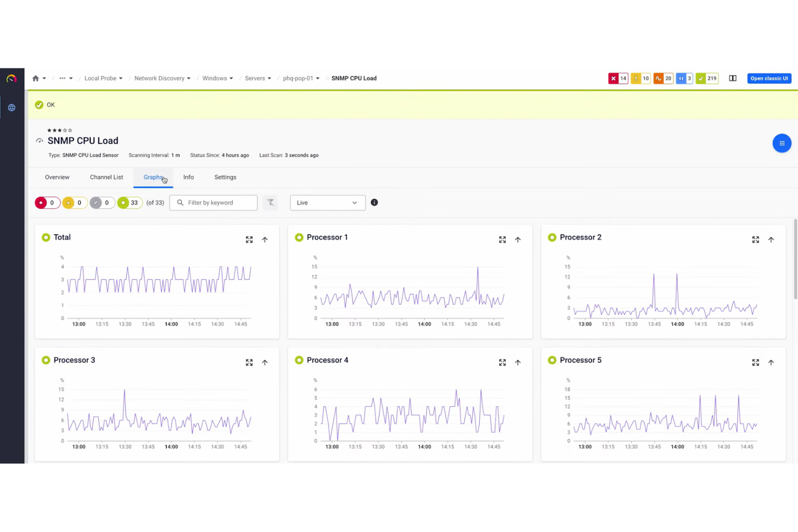This screenshot has width=798, height=532.
Task: Click the Processor 2 channel title
Action: click(x=580, y=237)
